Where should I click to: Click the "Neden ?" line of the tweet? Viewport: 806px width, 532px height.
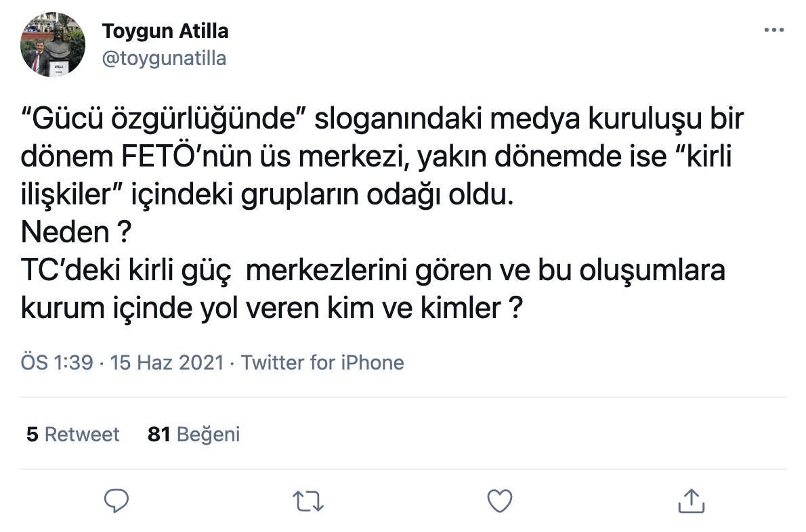pos(76,234)
